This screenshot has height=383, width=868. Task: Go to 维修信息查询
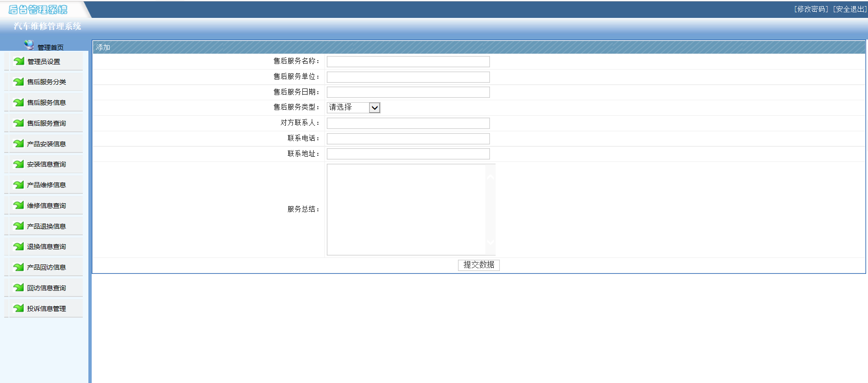(47, 206)
